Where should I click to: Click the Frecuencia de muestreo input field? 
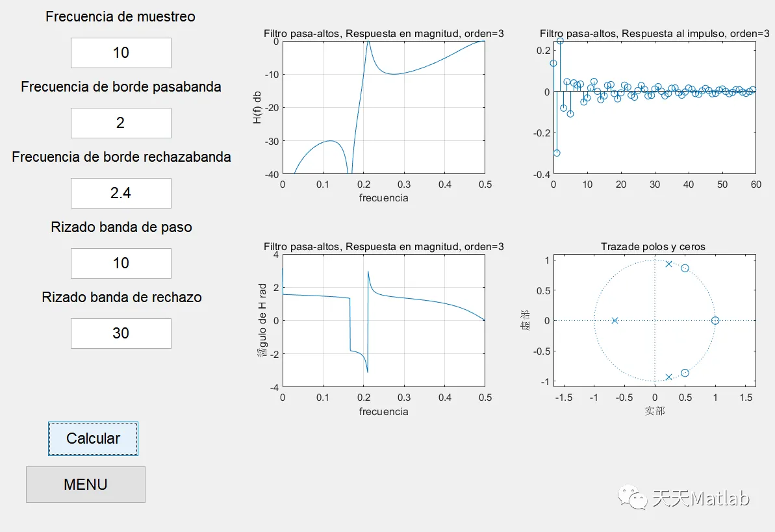pos(121,53)
